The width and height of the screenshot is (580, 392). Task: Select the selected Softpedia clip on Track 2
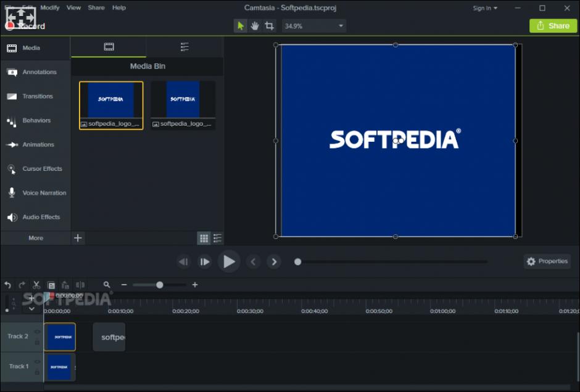[x=60, y=337]
